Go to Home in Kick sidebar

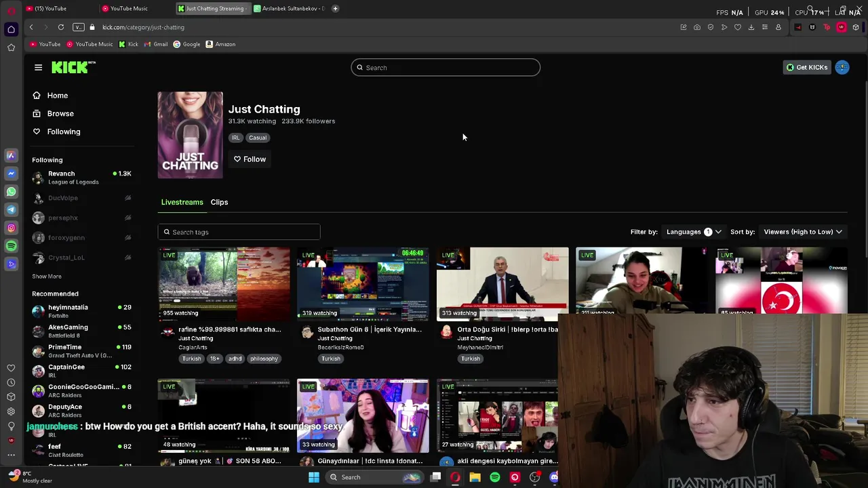58,96
